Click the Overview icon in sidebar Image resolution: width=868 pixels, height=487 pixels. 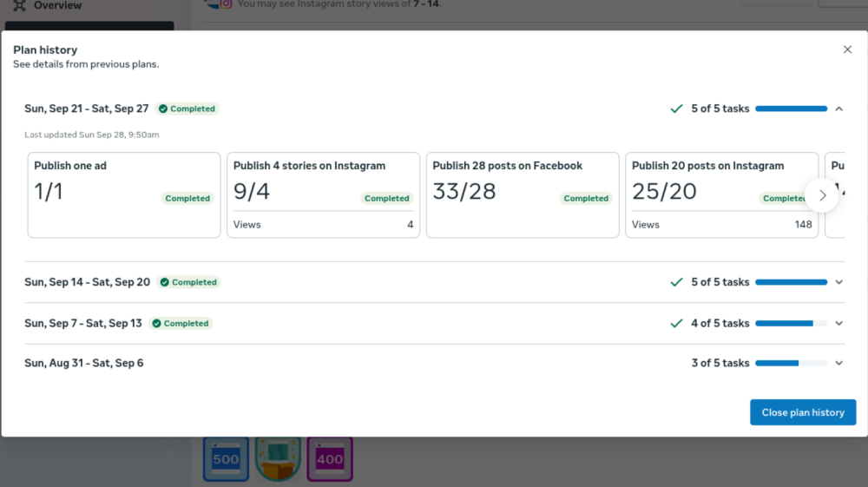pos(19,5)
